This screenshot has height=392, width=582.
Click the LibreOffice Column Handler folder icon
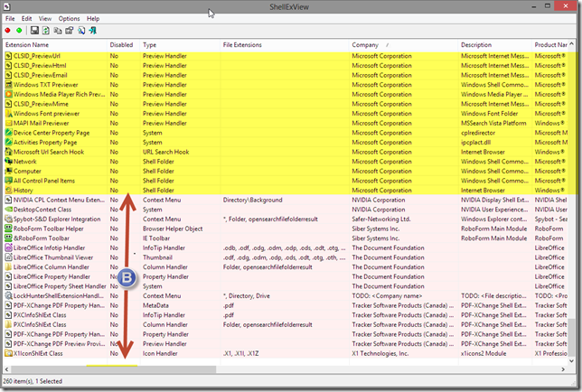tap(8, 267)
